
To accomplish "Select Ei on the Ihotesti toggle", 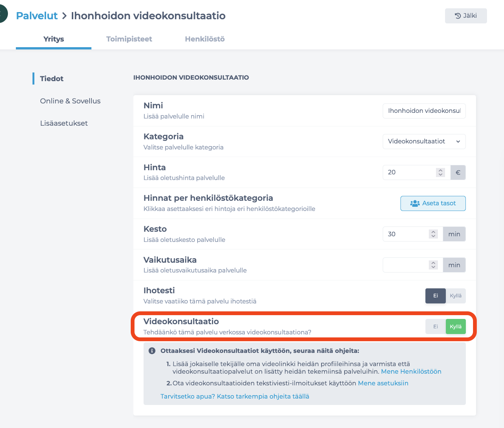I will point(436,296).
